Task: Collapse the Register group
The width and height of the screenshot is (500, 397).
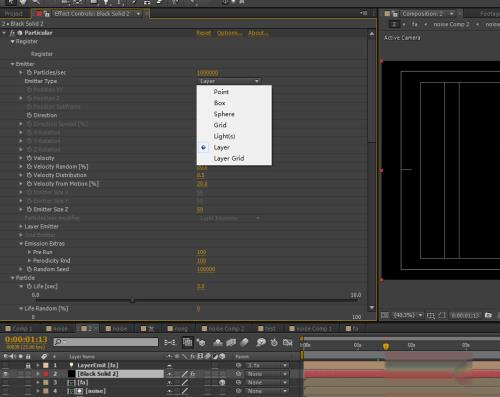Action: (x=12, y=42)
